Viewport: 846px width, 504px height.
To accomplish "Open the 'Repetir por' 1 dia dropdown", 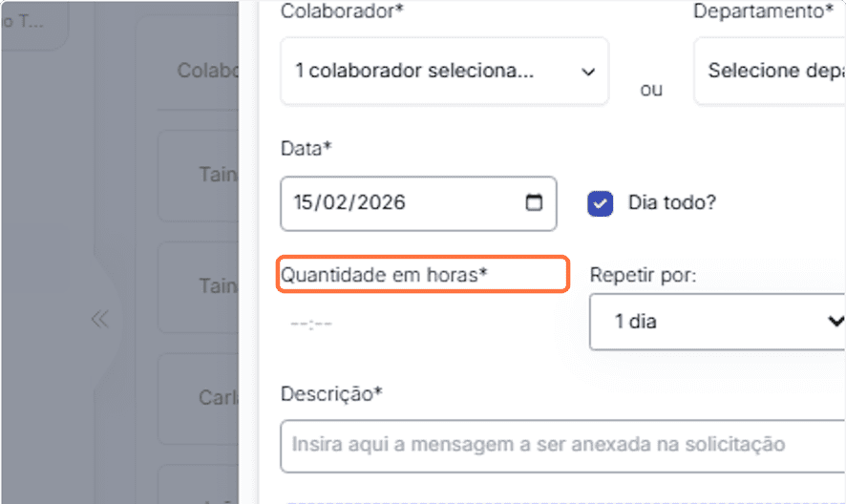I will pos(717,322).
